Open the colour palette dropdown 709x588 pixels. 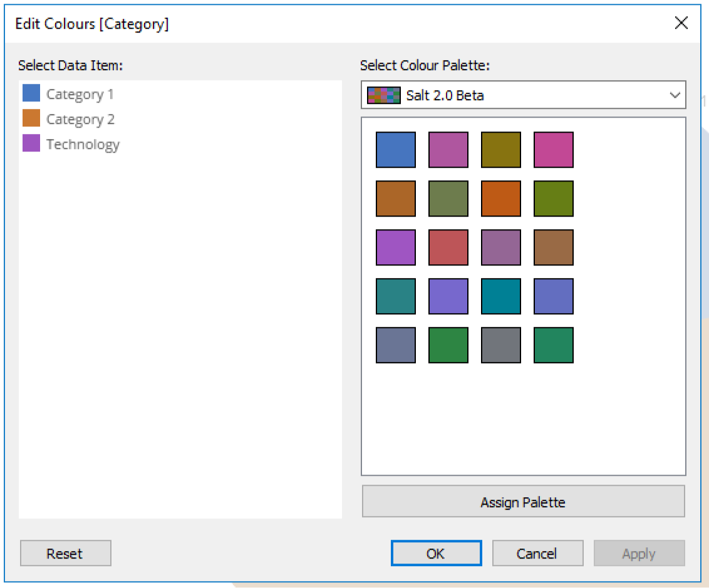[x=674, y=95]
